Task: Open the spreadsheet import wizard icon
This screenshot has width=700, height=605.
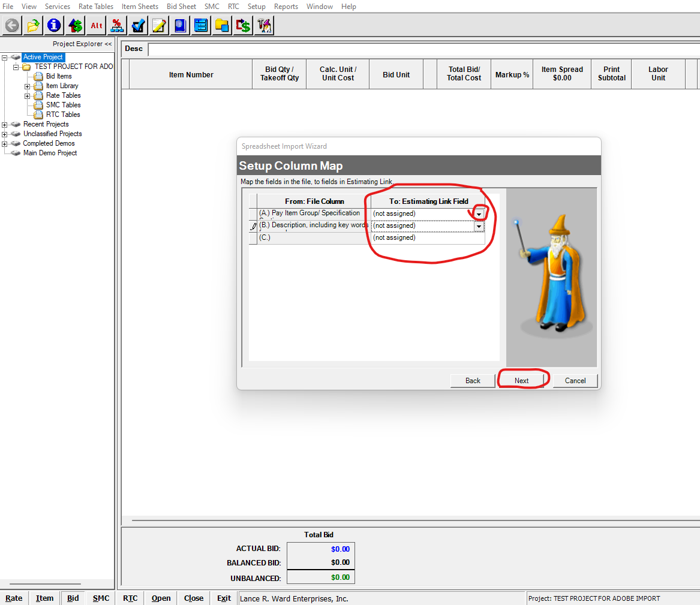Action: [264, 25]
